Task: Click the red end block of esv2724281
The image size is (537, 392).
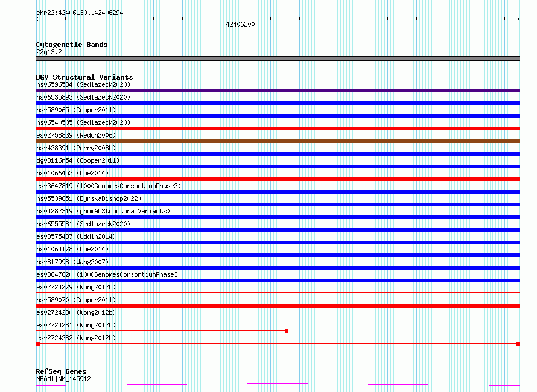Action: tap(287, 331)
